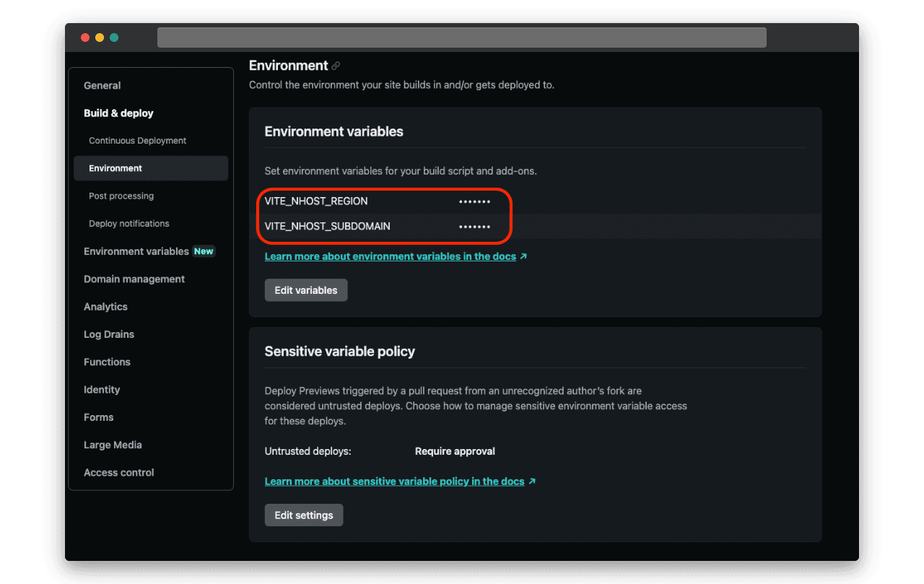The height and width of the screenshot is (584, 924).
Task: Open the General settings section
Action: pyautogui.click(x=102, y=85)
